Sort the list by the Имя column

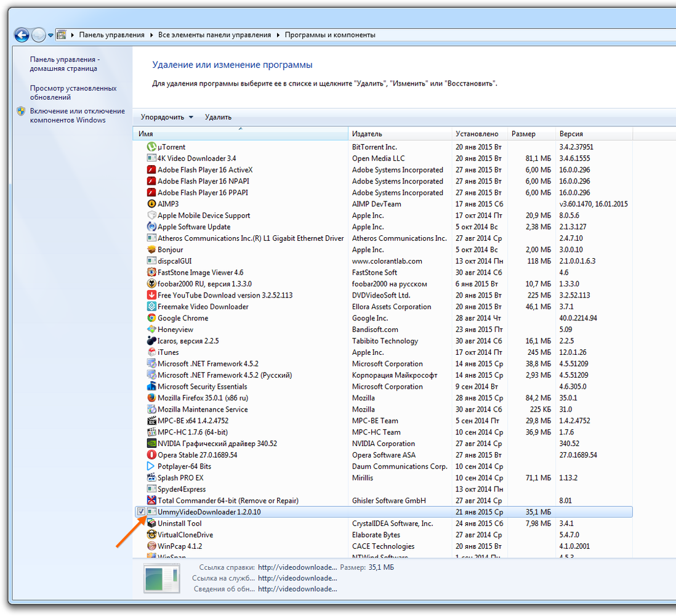click(x=241, y=134)
